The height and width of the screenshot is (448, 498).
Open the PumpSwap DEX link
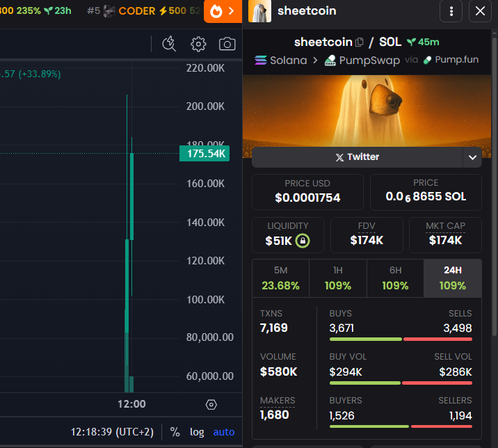(x=362, y=60)
